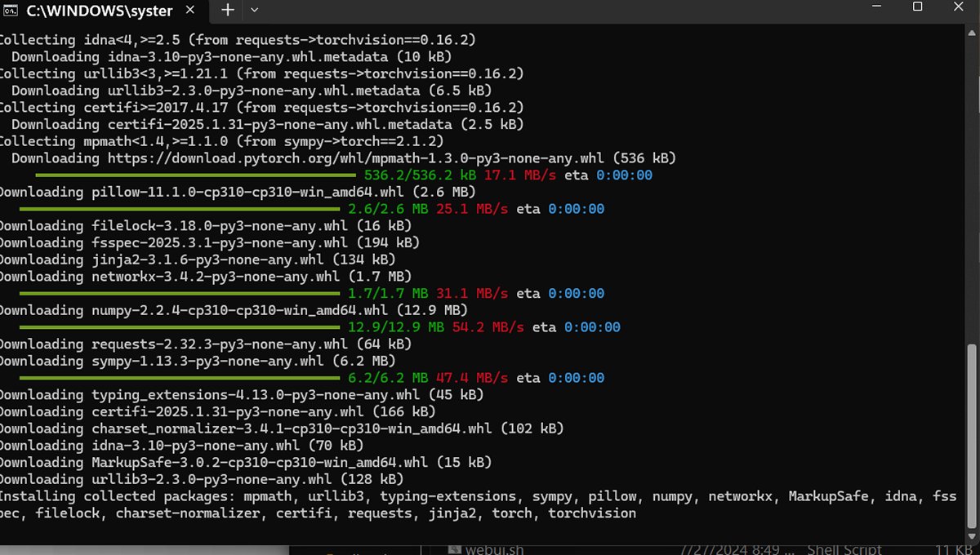Open a new tab with plus button
Screen dimensions: 980x555
pyautogui.click(x=228, y=10)
